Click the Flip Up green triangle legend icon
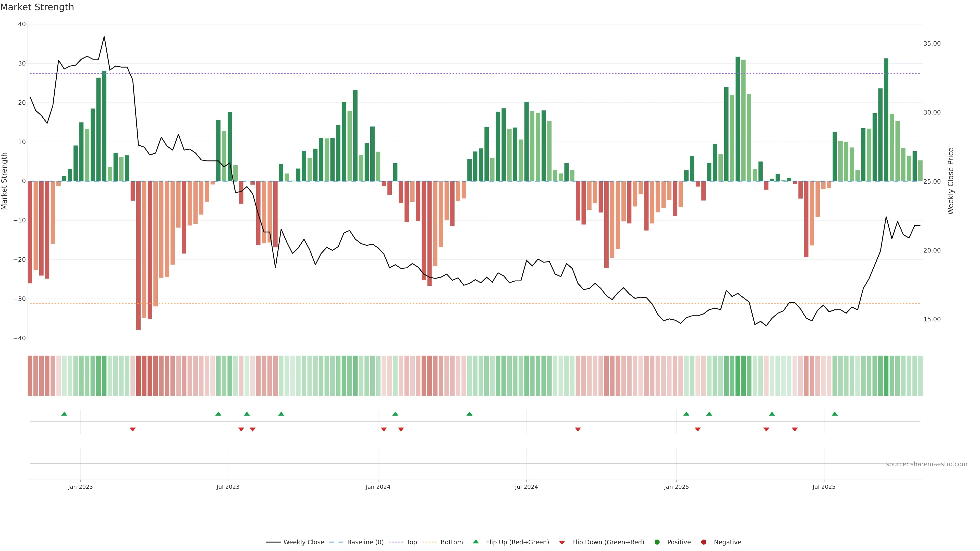 (x=475, y=542)
